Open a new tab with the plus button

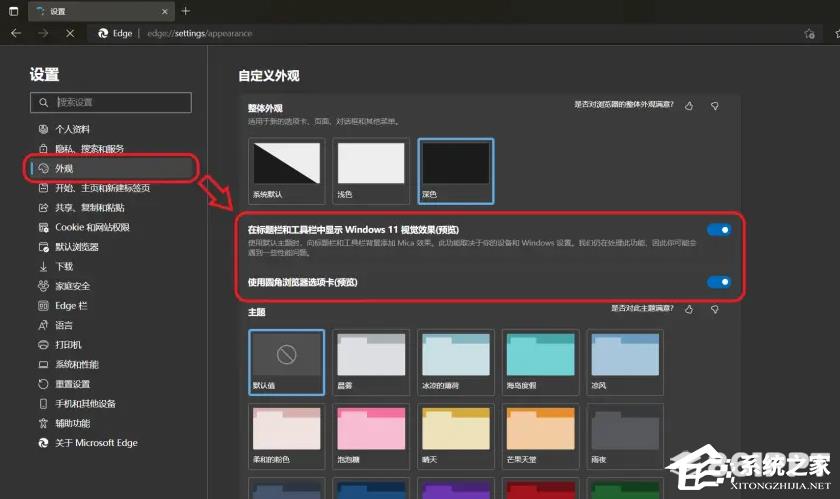point(185,11)
